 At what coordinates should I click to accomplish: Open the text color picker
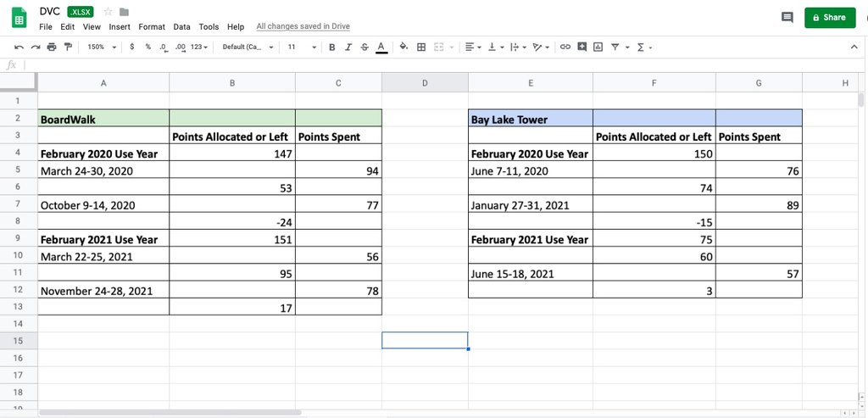[x=381, y=47]
